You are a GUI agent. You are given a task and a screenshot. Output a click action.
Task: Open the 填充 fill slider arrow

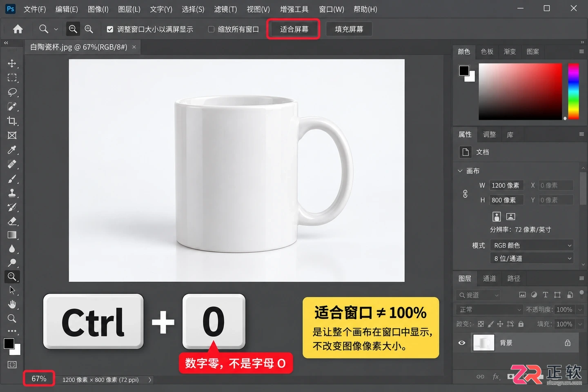580,324
